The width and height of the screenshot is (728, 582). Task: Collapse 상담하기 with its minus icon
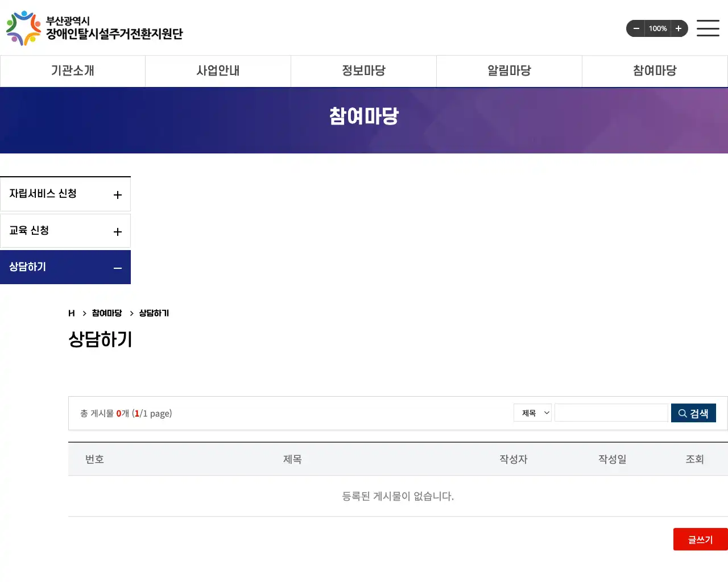[x=118, y=268]
